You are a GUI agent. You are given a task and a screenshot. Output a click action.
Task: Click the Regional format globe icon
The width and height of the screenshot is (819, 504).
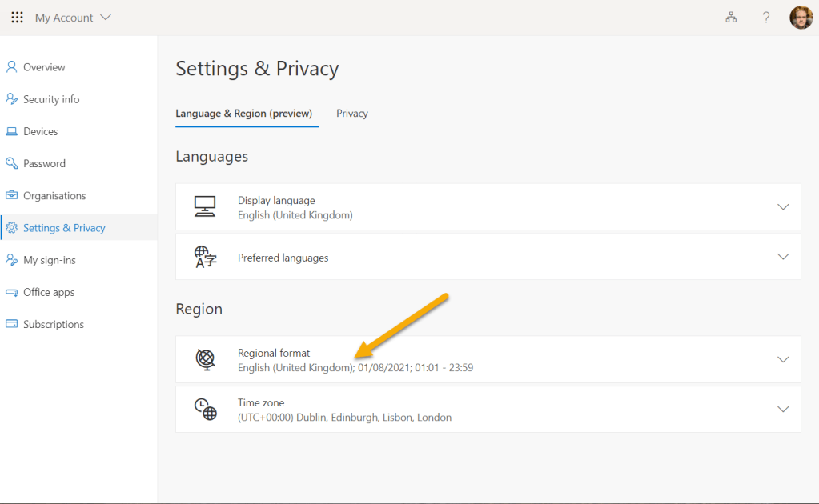pos(205,359)
